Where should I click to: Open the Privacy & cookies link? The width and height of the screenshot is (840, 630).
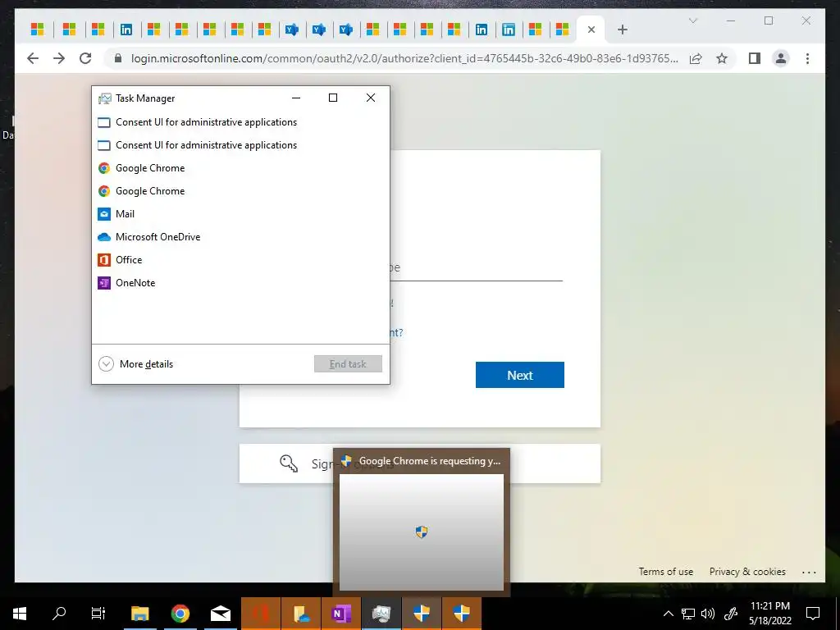point(747,572)
